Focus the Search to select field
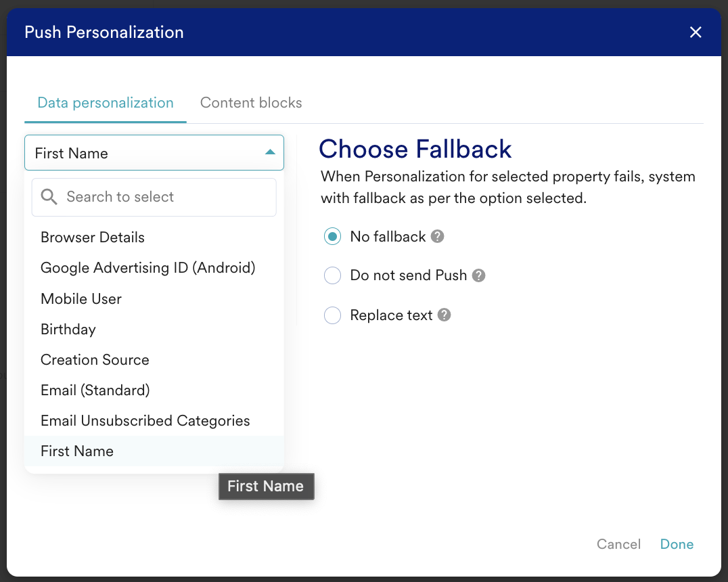Screen dimensions: 728x582 [154, 197]
